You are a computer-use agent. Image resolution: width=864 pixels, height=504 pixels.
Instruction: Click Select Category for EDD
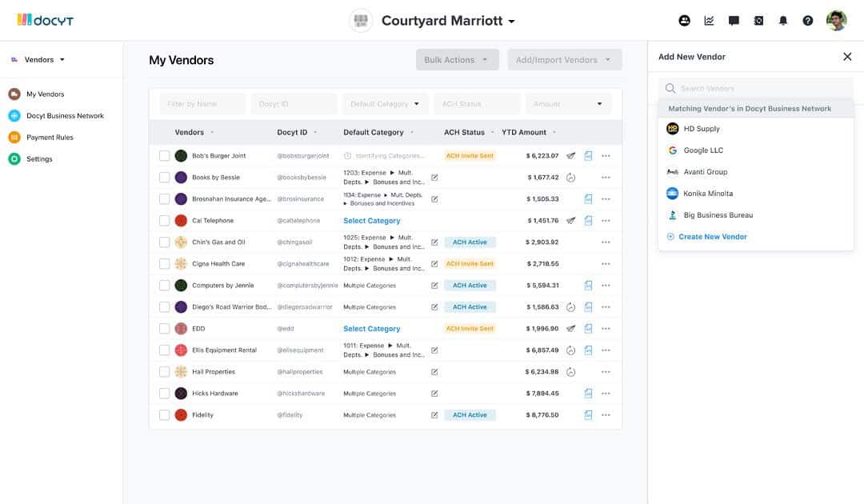pyautogui.click(x=372, y=328)
